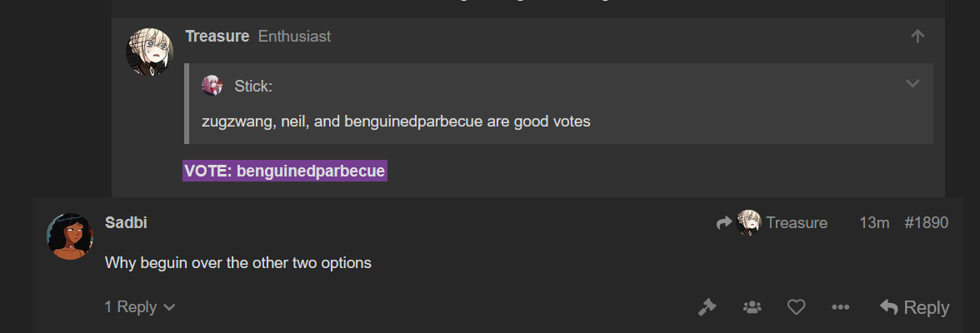Click the #1890 post number link
The height and width of the screenshot is (333, 980).
926,222
